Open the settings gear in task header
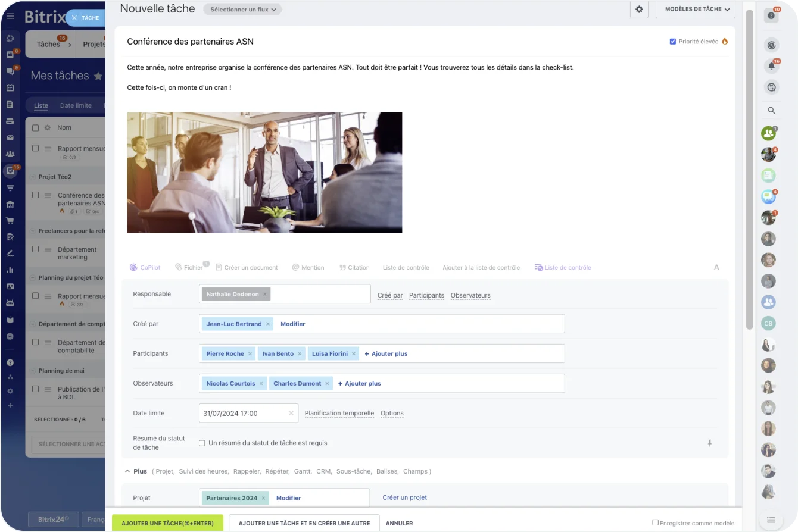Viewport: 798px width, 532px height. click(x=639, y=10)
